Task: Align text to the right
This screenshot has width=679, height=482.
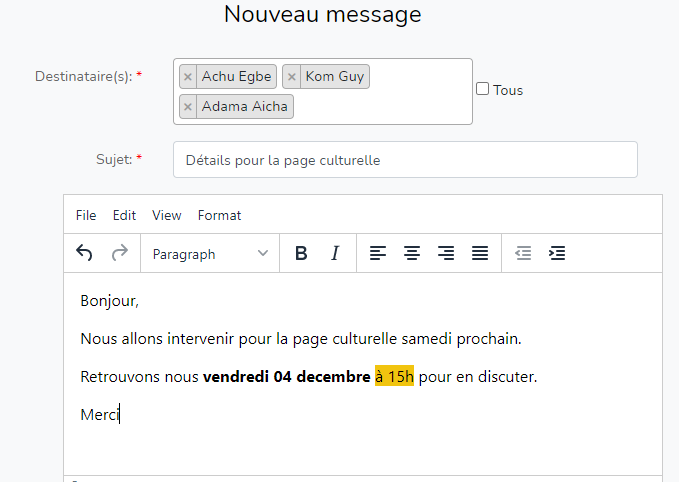Action: click(x=446, y=253)
